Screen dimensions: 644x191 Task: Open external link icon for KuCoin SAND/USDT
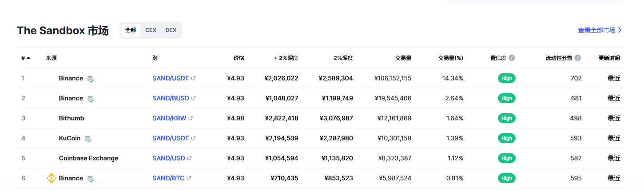coord(193,138)
